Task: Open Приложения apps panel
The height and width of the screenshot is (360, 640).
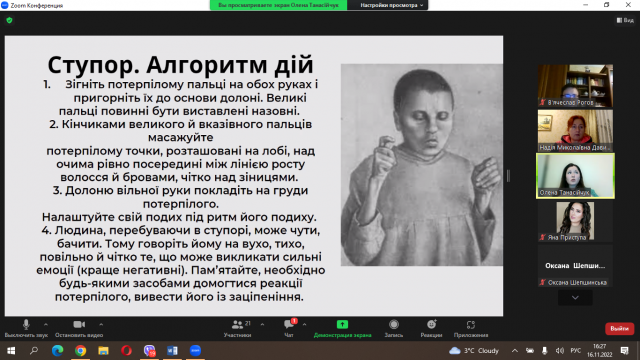Action: point(471,329)
